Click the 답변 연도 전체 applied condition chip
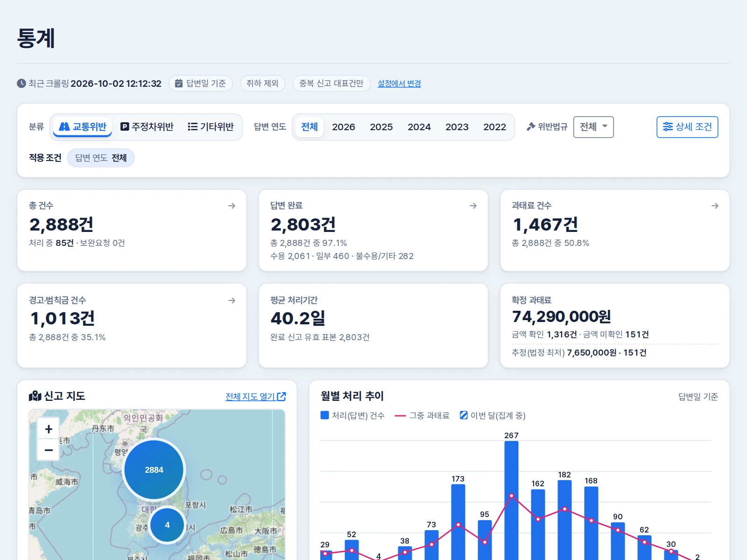This screenshot has width=747, height=560. pyautogui.click(x=101, y=158)
